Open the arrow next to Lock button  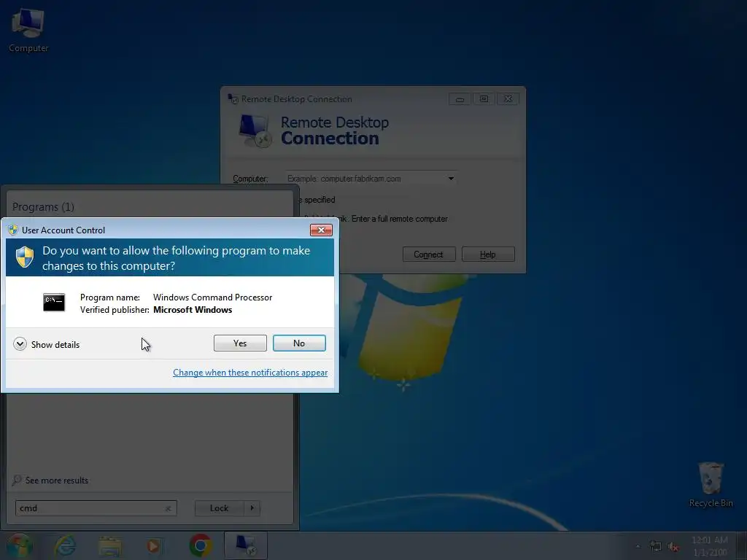point(252,508)
